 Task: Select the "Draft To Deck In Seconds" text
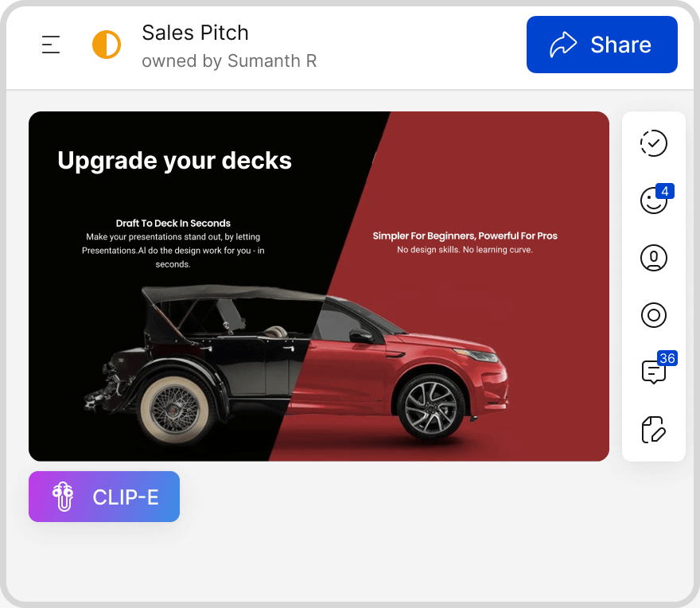click(173, 224)
